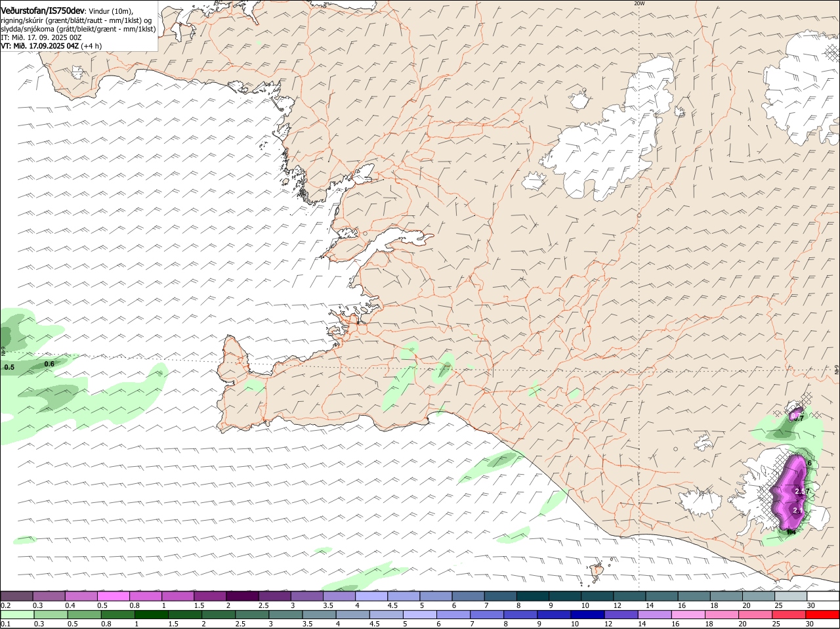Select green-row legend swatch labeled 1
The image size is (840, 629).
point(151,615)
